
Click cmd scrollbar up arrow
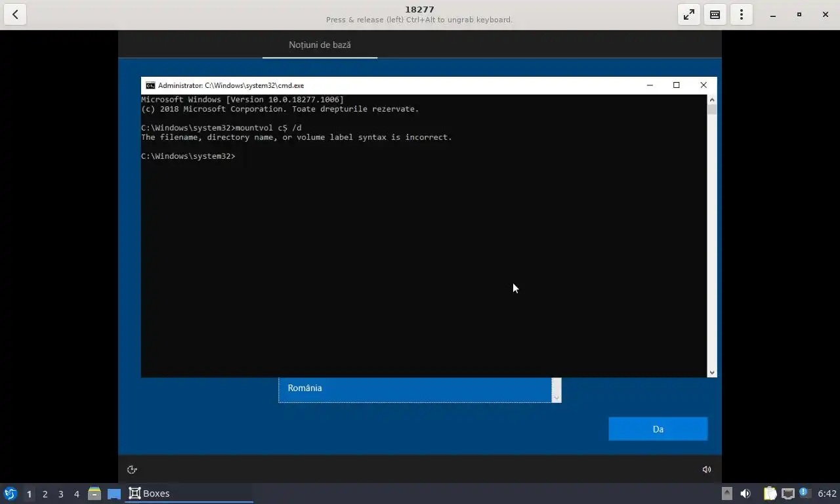(x=712, y=100)
